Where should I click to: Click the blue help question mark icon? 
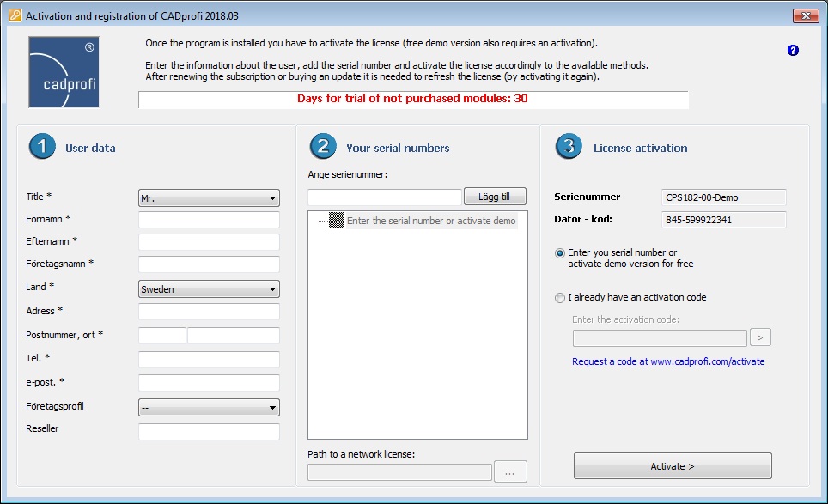(793, 50)
